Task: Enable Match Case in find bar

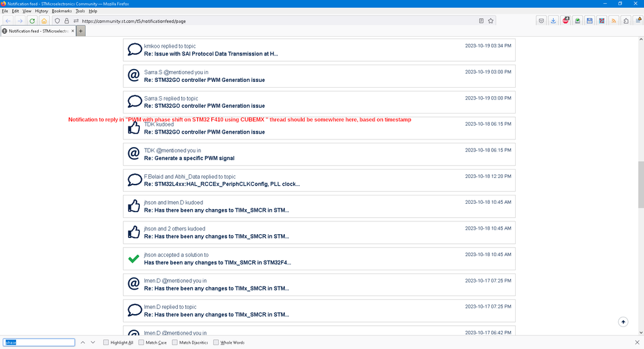Action: pos(153,343)
